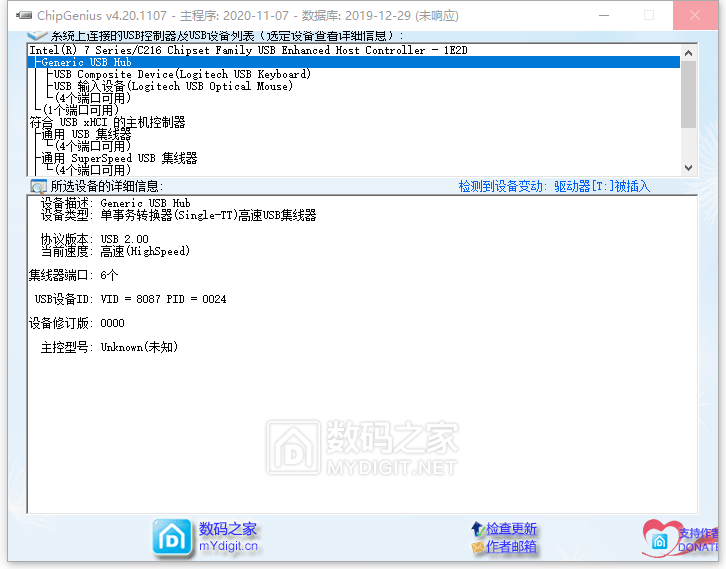Screen dimensions: 726x569
Task: Click the 设备类型 Single-TT line
Action: pyautogui.click(x=178, y=215)
